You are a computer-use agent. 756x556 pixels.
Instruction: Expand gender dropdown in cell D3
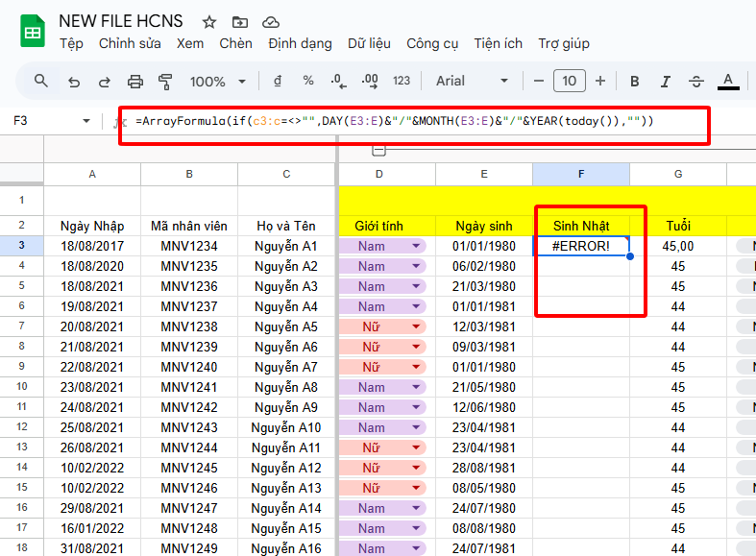pos(416,247)
